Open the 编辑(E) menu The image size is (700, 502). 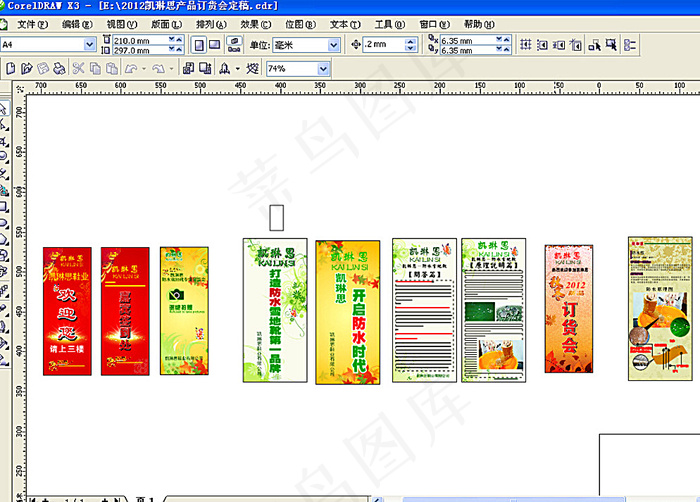77,24
